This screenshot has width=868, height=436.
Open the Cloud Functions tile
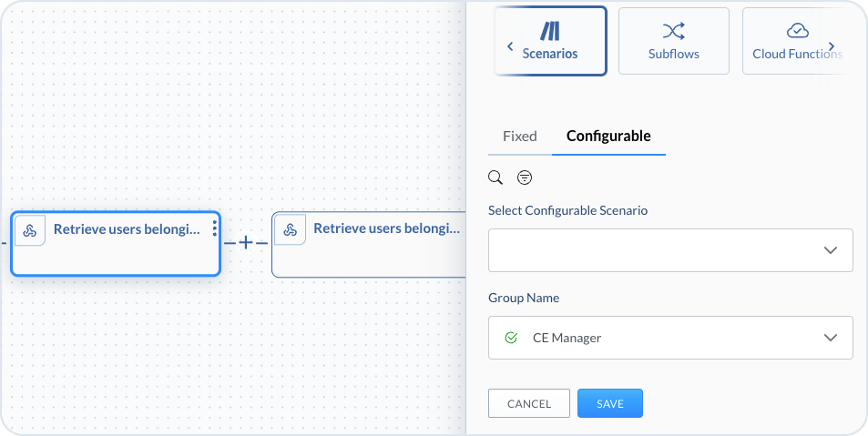797,41
